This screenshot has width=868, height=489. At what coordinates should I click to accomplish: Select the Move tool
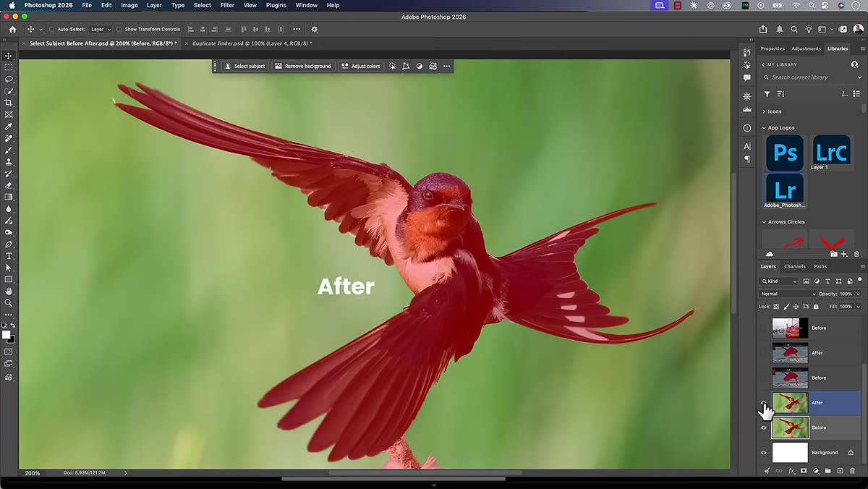[x=9, y=56]
